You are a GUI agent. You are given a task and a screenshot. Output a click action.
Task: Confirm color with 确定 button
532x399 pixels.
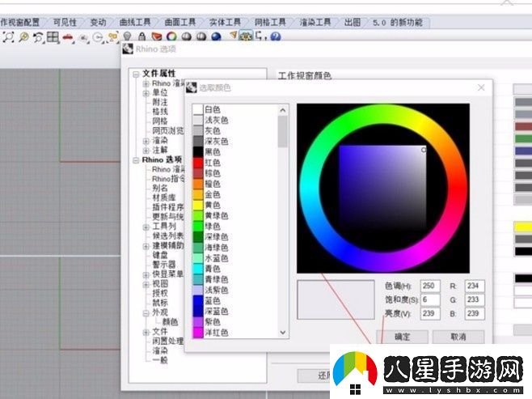(403, 337)
